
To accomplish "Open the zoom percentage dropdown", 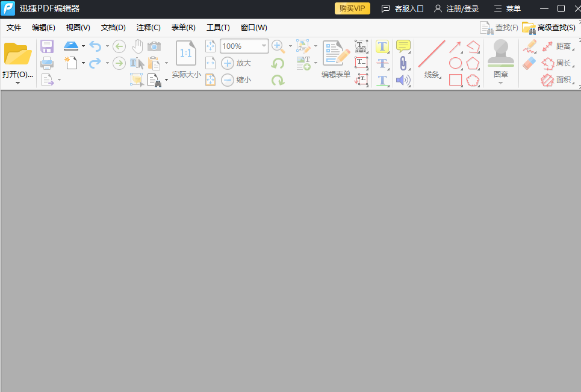I will pyautogui.click(x=264, y=46).
